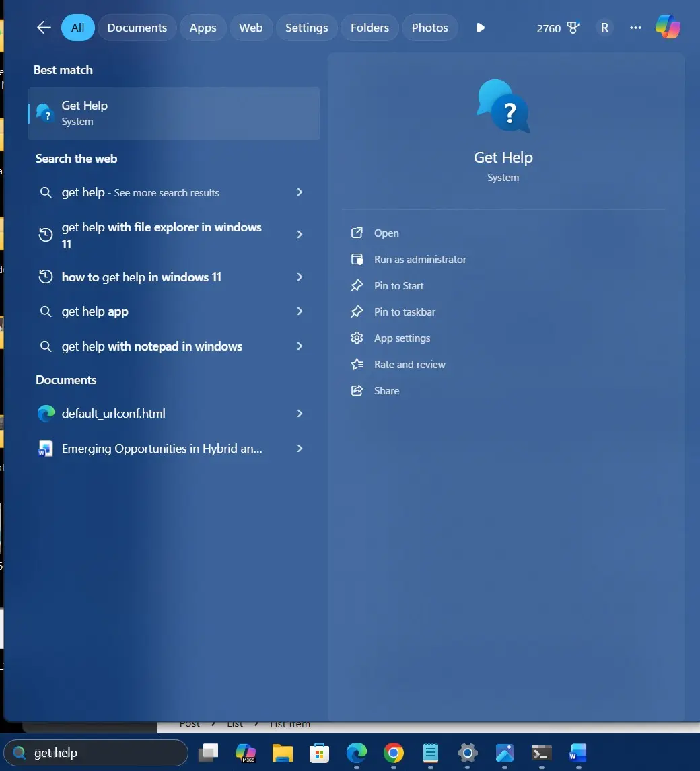
Task: Open the 2760 rewards points trophy
Action: coord(558,28)
